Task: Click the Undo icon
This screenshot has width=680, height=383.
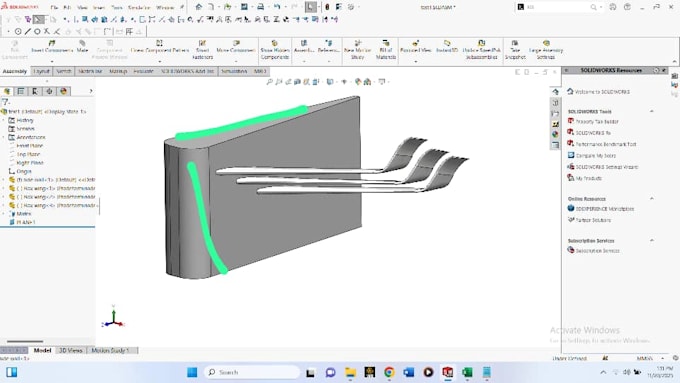Action: (x=277, y=7)
